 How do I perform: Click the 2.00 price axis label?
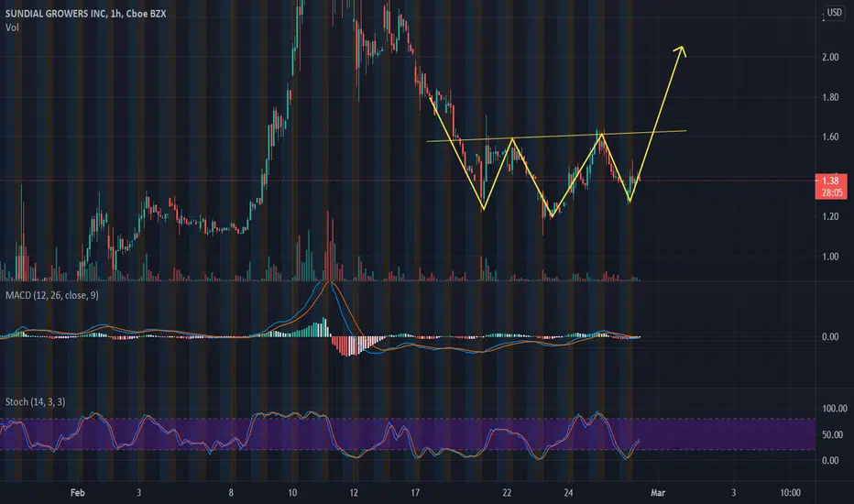pos(830,57)
